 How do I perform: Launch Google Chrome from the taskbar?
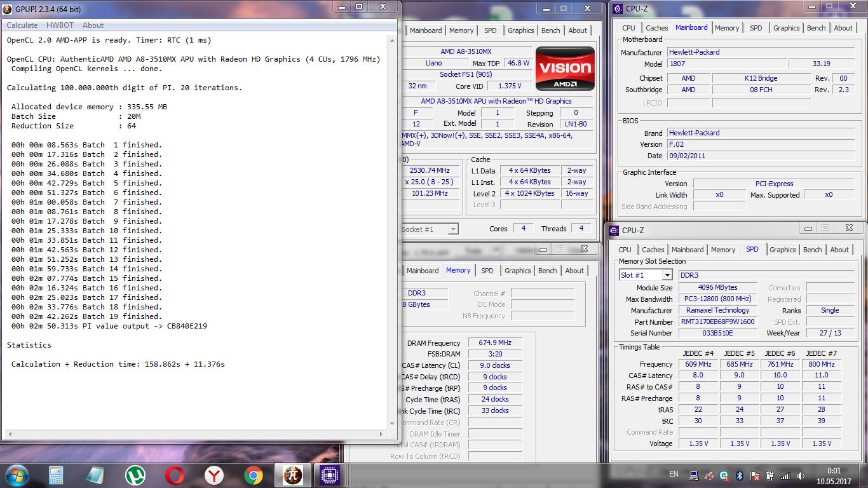point(253,475)
